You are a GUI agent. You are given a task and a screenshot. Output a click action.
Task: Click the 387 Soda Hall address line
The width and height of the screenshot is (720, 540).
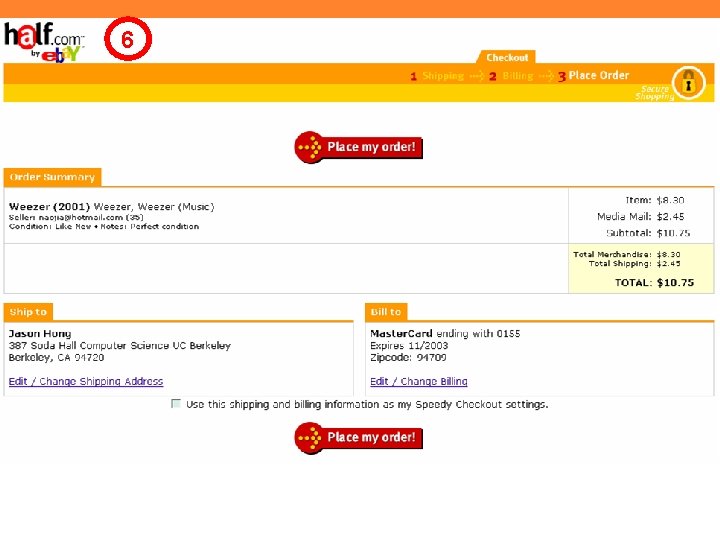pos(119,345)
